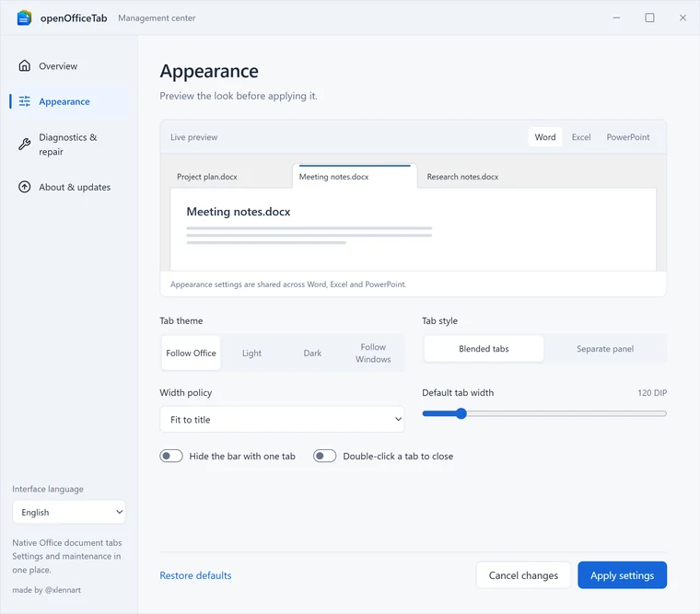This screenshot has height=614, width=700.
Task: Toggle Double-click a tab to close
Action: (x=324, y=456)
